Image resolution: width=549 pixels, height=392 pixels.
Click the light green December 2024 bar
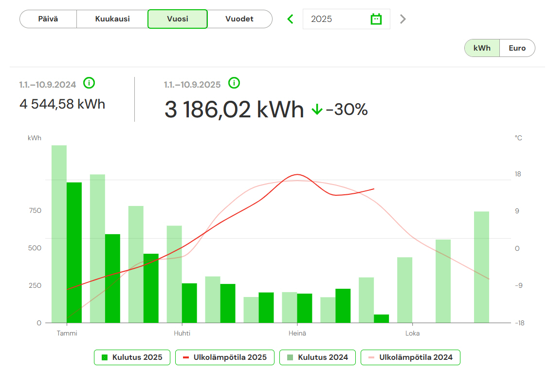coord(481,267)
